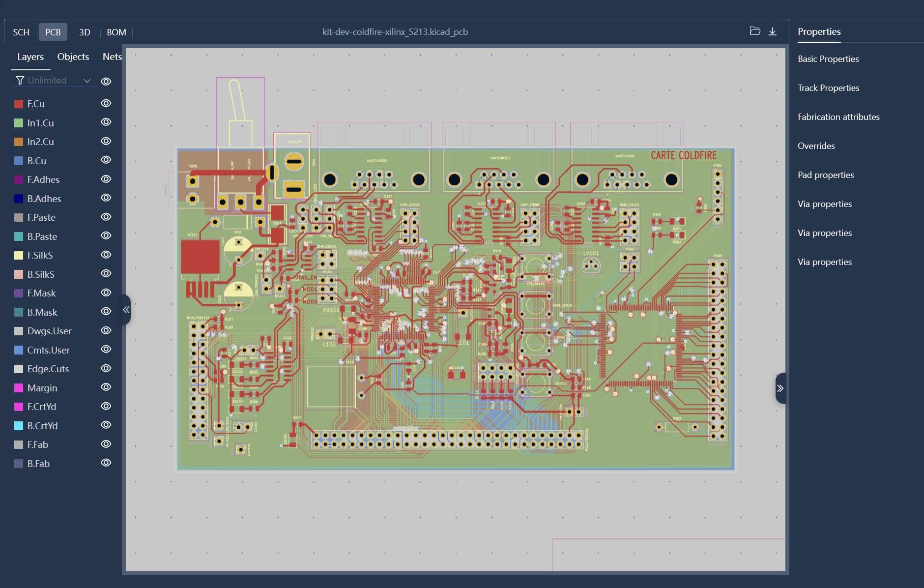Screen dimensions: 924x588
Task: Collapse the left layers panel
Action: (x=126, y=310)
